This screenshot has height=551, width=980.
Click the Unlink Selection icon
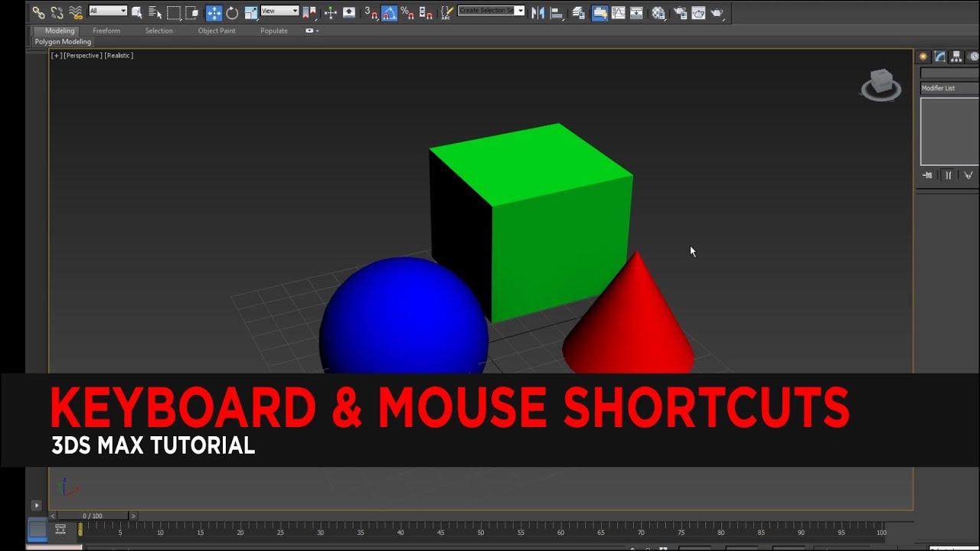pos(57,12)
